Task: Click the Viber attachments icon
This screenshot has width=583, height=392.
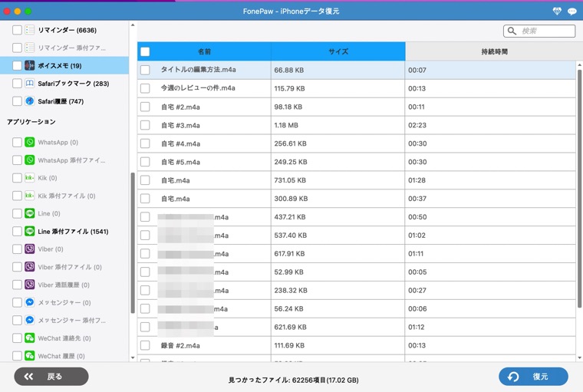Action: (30, 267)
